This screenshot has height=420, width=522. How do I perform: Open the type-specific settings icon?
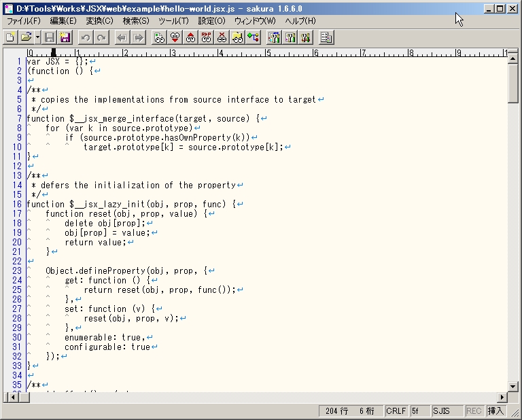click(x=290, y=37)
